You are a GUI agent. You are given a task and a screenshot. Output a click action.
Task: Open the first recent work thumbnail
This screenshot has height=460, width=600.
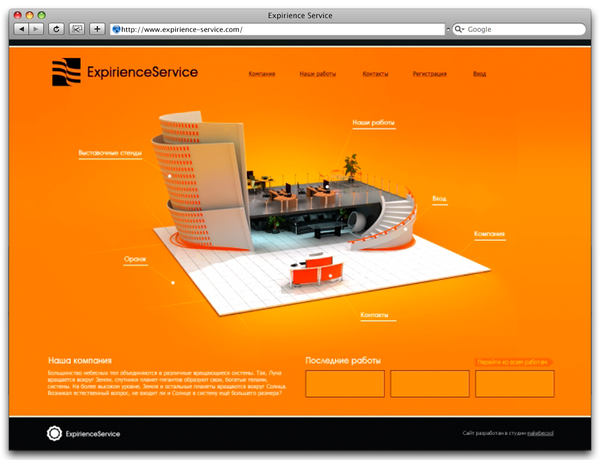click(x=345, y=383)
